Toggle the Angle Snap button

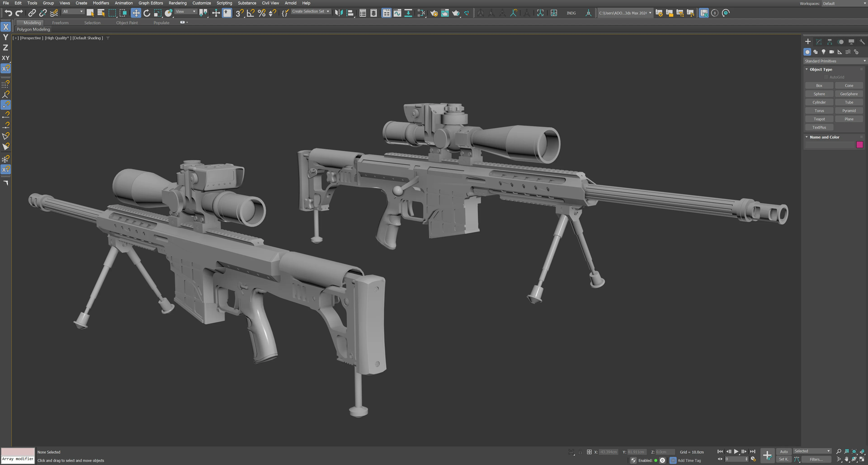250,13
